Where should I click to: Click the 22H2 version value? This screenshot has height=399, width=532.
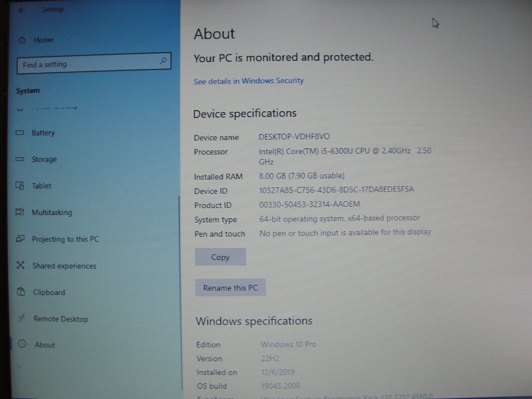[270, 358]
